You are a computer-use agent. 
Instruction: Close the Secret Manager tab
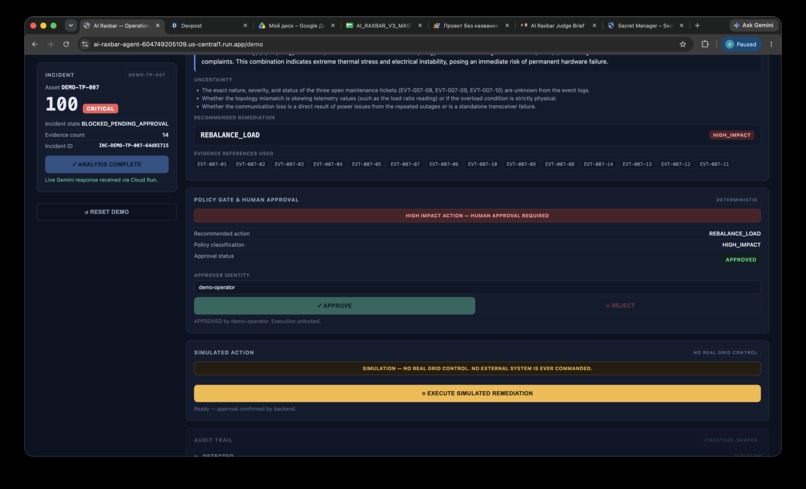click(682, 25)
